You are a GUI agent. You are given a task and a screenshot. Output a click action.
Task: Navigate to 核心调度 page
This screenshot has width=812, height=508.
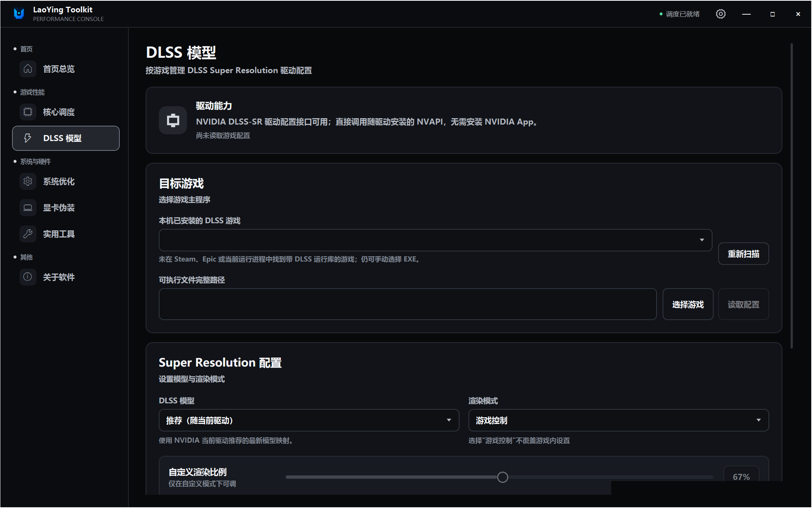(66, 112)
